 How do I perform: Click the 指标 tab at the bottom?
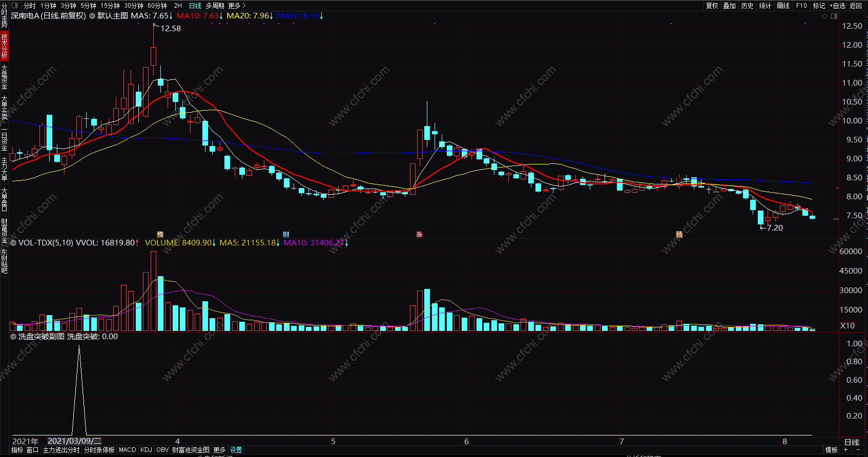(x=17, y=450)
